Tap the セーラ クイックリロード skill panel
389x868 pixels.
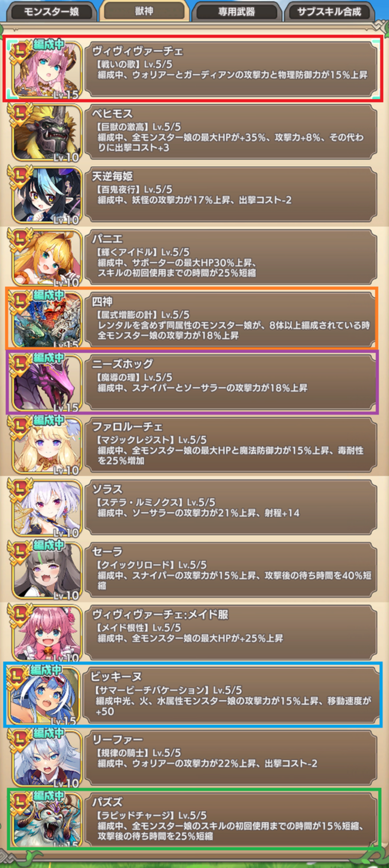(x=231, y=570)
